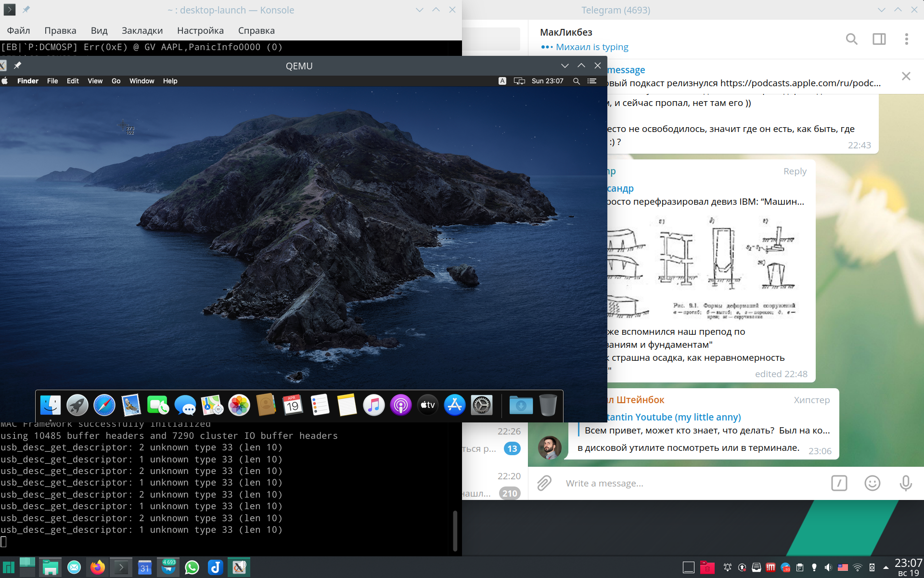Open Finder in the macOS dock

51,405
